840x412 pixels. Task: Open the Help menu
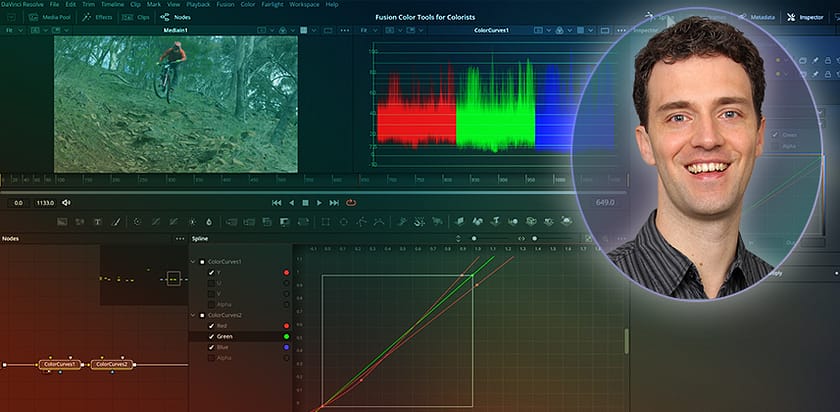pyautogui.click(x=332, y=4)
